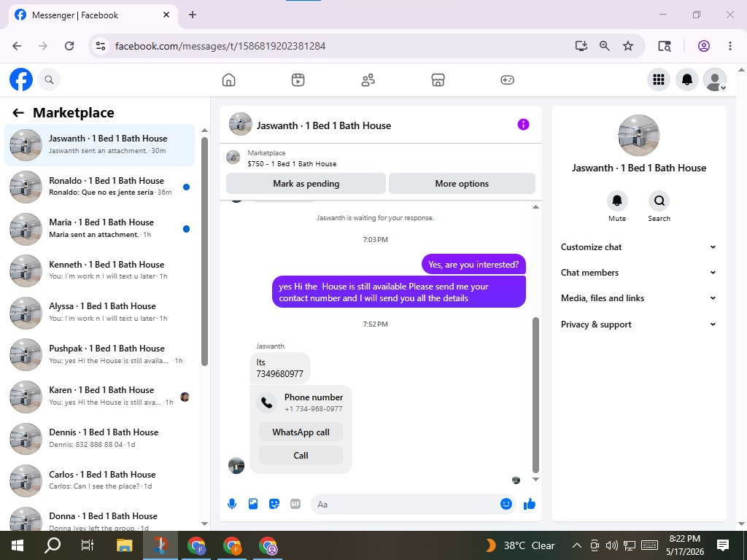Image resolution: width=747 pixels, height=560 pixels.
Task: Open conversation information purple icon
Action: pos(523,125)
